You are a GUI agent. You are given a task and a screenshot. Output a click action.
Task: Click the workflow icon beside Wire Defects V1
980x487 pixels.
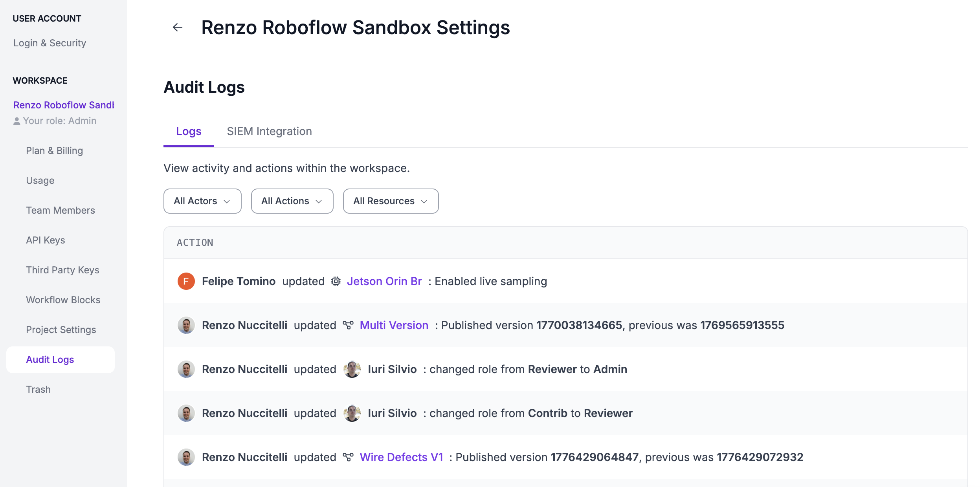click(x=348, y=457)
